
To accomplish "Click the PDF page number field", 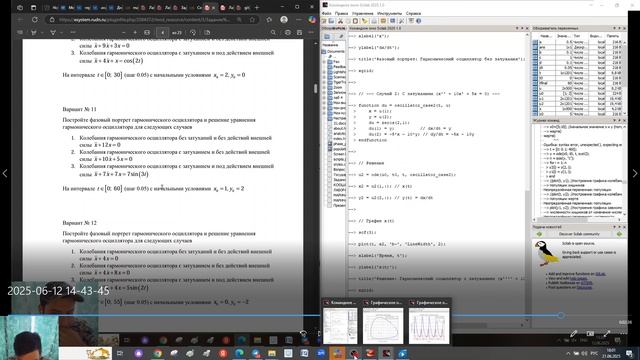I will (x=162, y=32).
